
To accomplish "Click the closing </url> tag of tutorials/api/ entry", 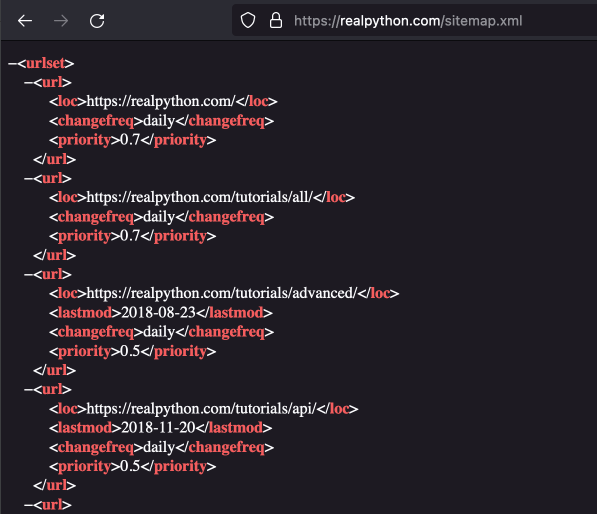I will [x=54, y=485].
